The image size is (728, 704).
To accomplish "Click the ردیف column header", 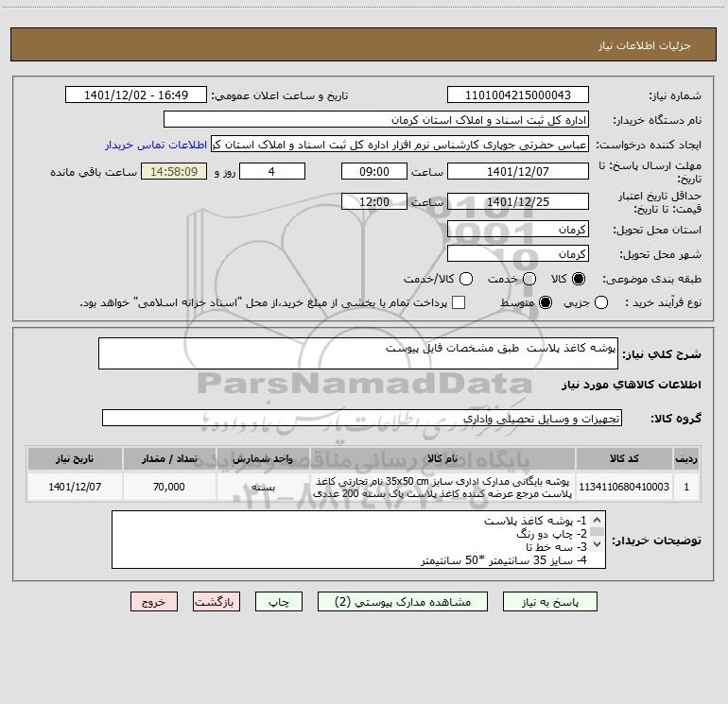I will 686,458.
